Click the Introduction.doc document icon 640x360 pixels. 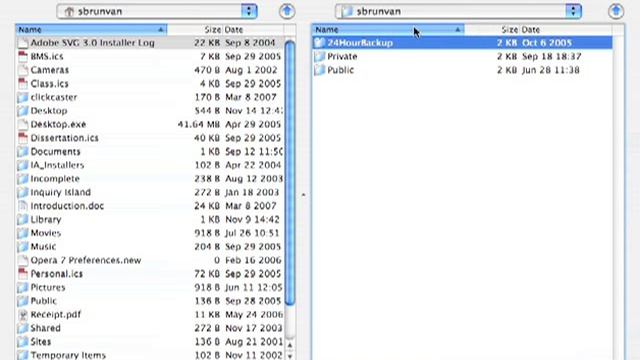23,206
